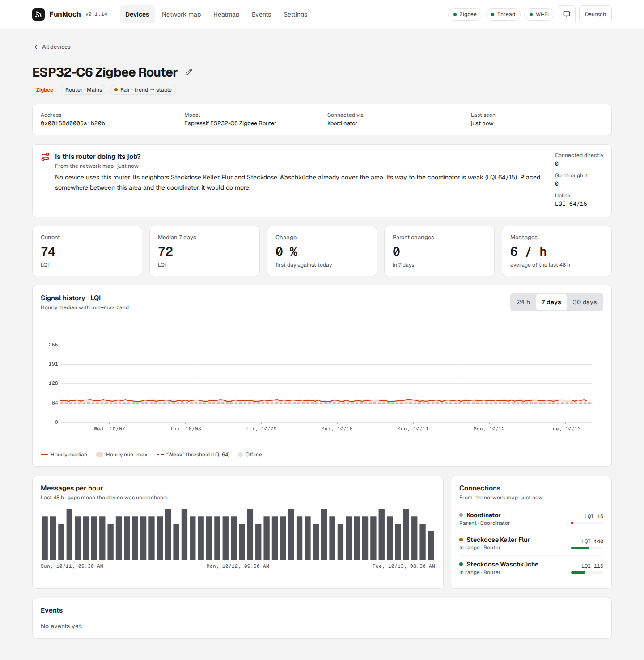Open Koordinator connection entry

[531, 519]
